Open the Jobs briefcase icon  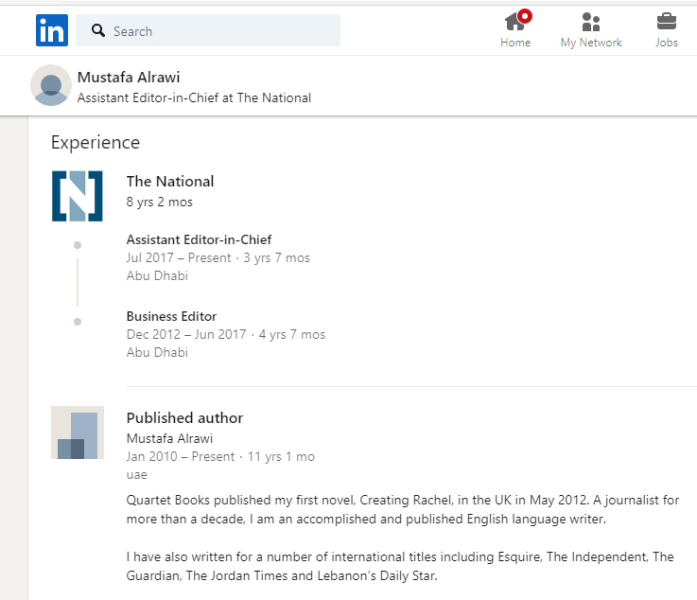[666, 21]
